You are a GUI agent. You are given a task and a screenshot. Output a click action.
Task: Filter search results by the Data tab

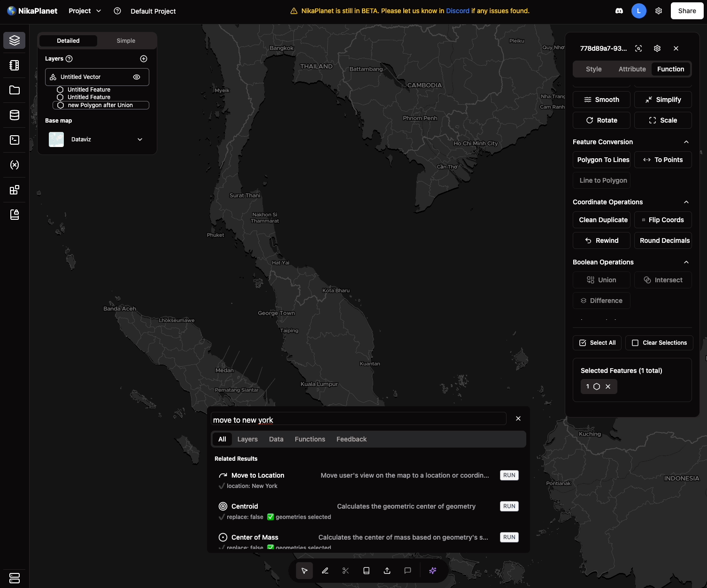pyautogui.click(x=276, y=439)
